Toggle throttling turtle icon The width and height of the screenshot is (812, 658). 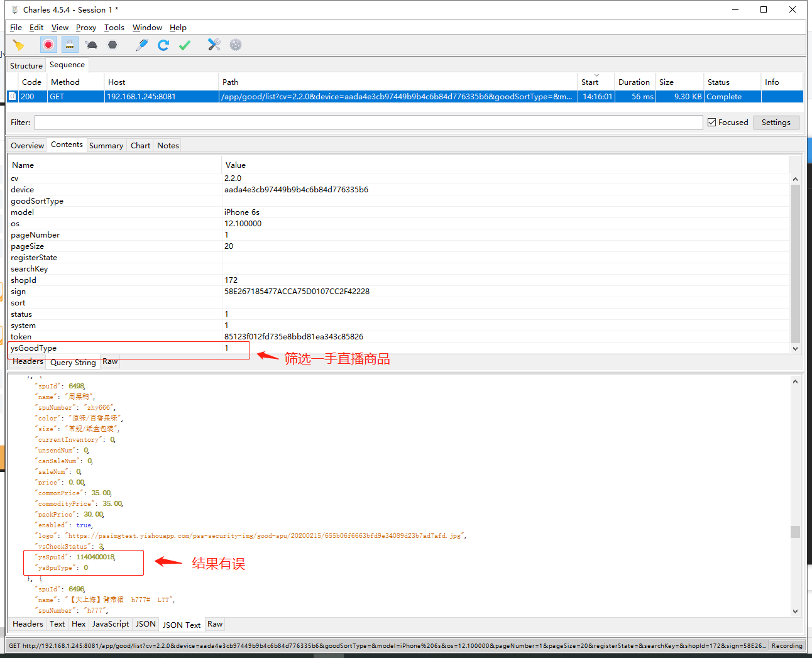(x=92, y=45)
